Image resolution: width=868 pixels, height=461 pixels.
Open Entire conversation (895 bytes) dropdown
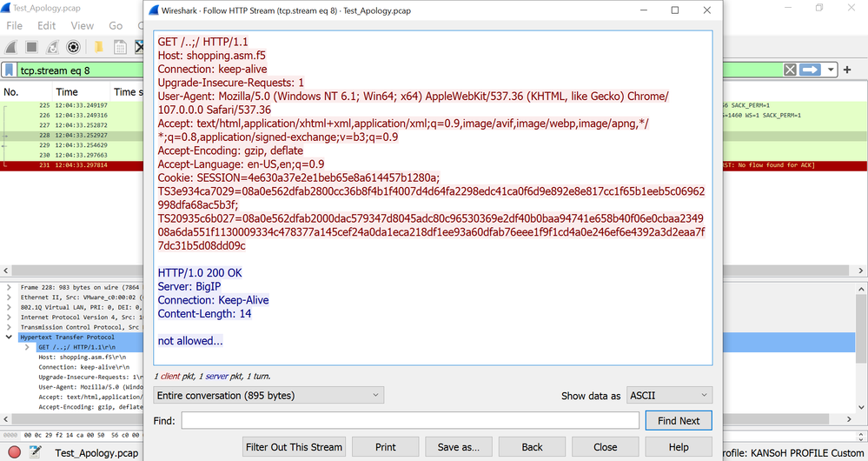pos(268,395)
